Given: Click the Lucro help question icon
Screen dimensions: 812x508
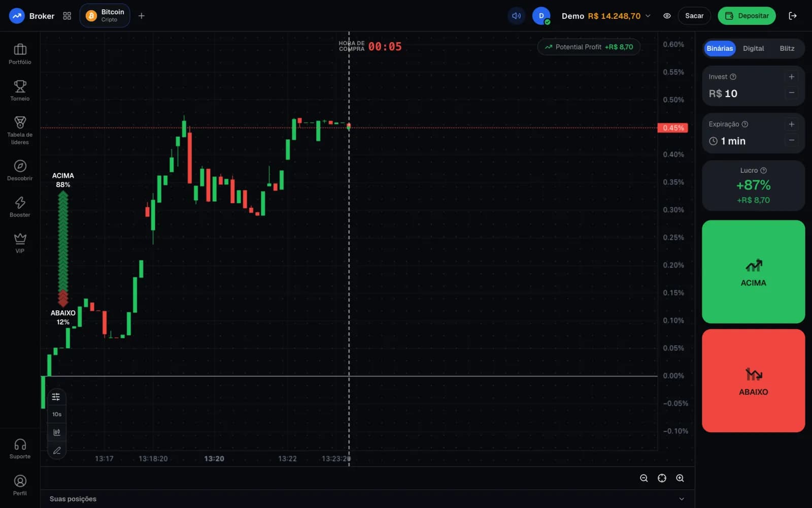Looking at the screenshot, I should point(763,171).
